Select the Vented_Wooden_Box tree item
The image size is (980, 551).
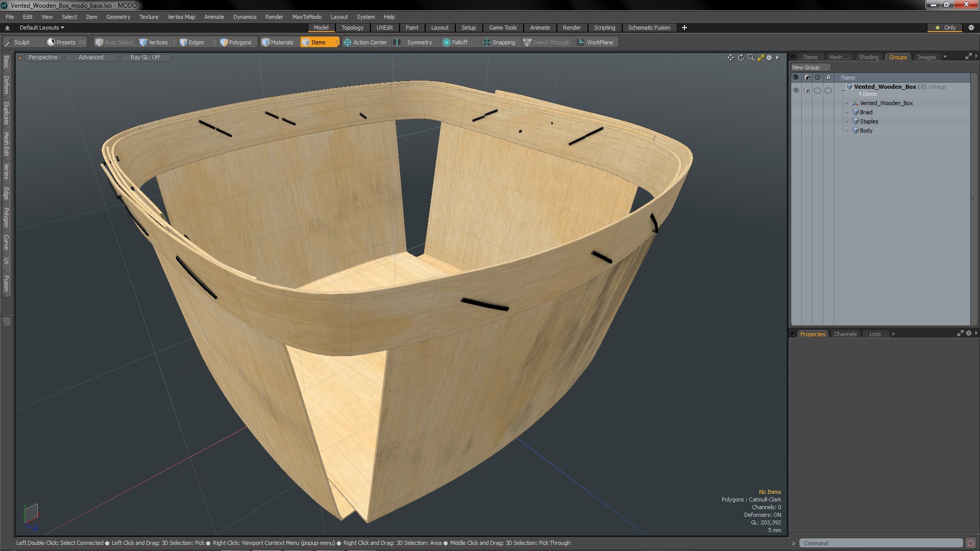[887, 102]
